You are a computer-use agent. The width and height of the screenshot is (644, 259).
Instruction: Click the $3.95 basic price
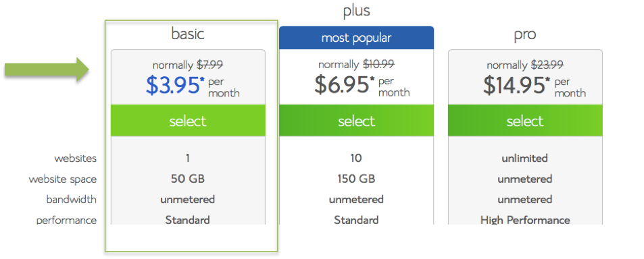click(176, 86)
